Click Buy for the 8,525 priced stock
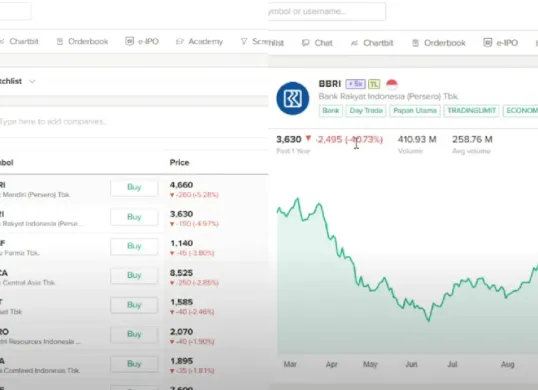538x390 pixels. (134, 275)
